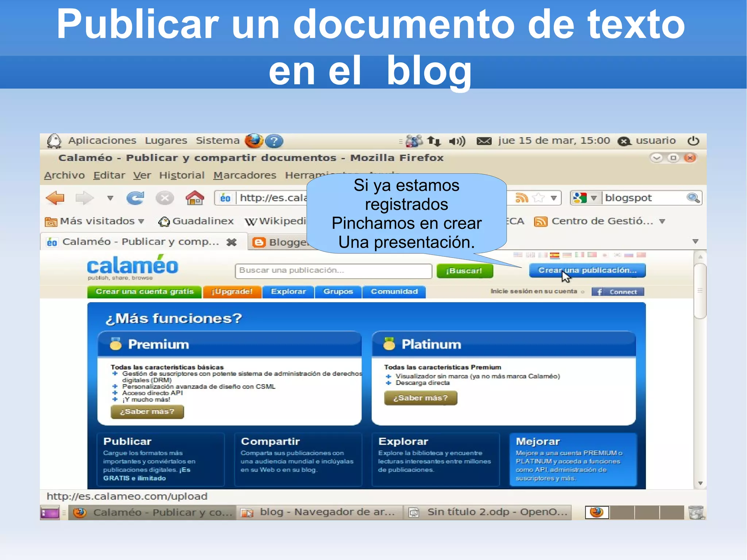Click the network connection arrows icon

pos(434,141)
